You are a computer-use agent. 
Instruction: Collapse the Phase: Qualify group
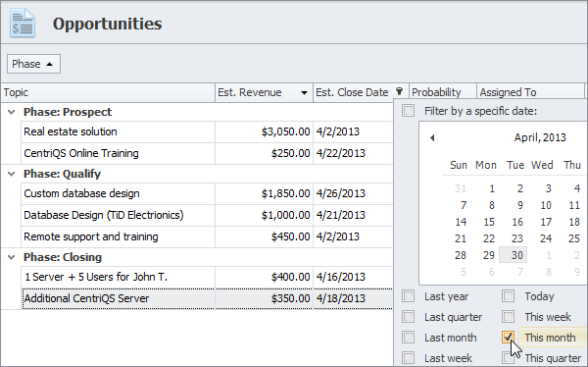tap(12, 174)
